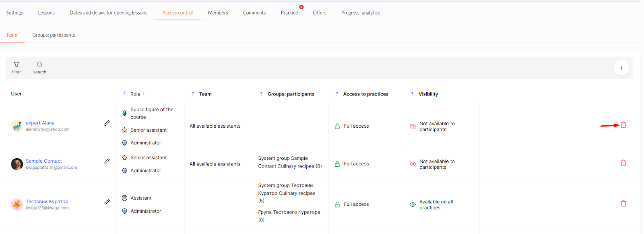This screenshot has width=644, height=234.
Task: Open the help question mark beside Access to practices
Action: click(337, 94)
